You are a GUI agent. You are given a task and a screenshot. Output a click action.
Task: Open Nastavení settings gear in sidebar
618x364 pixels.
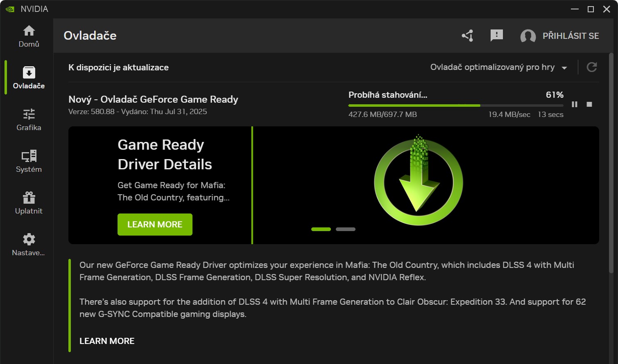[x=29, y=245]
